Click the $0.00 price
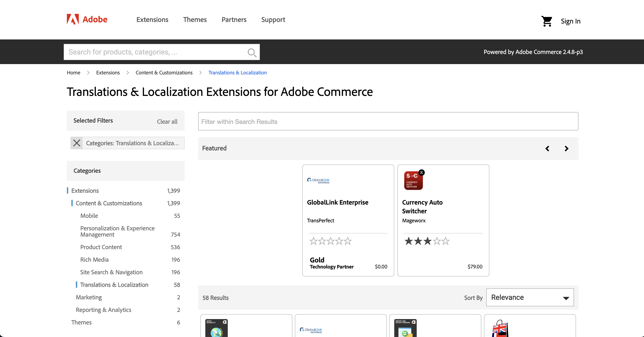Viewport: 644px width, 337px height. coord(381,267)
